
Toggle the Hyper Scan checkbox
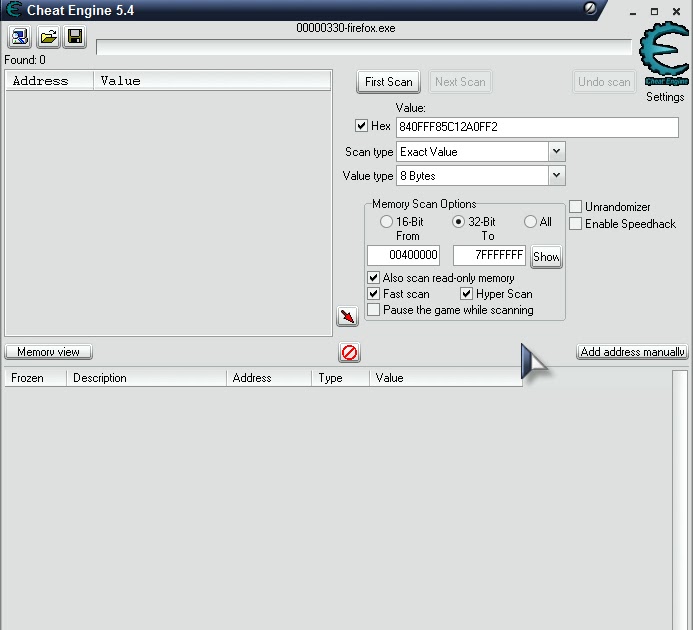(466, 294)
